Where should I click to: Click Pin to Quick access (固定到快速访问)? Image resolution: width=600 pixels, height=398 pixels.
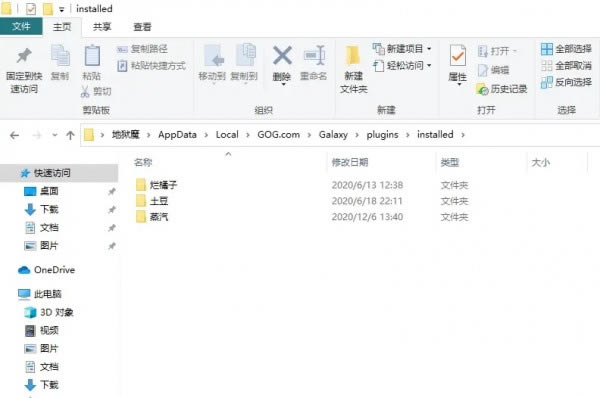24,70
